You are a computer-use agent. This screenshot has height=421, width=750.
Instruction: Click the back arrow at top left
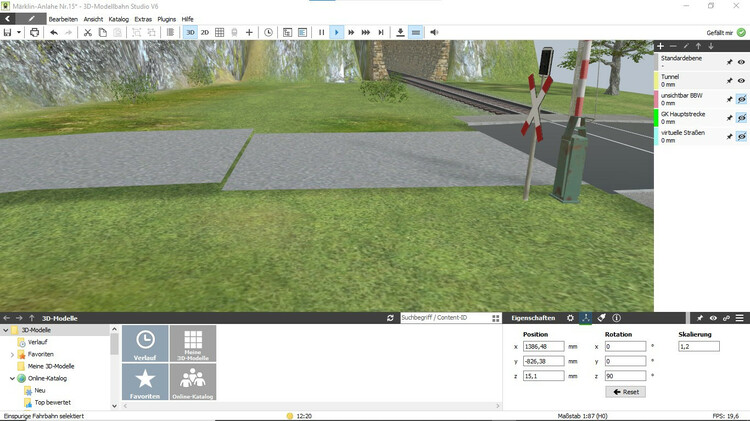[8, 19]
